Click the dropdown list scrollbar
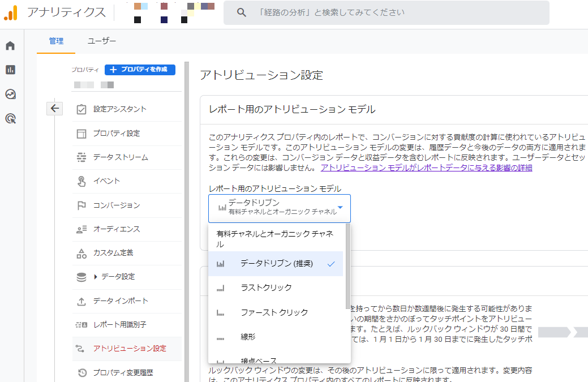The height and width of the screenshot is (382, 588). pyautogui.click(x=348, y=266)
